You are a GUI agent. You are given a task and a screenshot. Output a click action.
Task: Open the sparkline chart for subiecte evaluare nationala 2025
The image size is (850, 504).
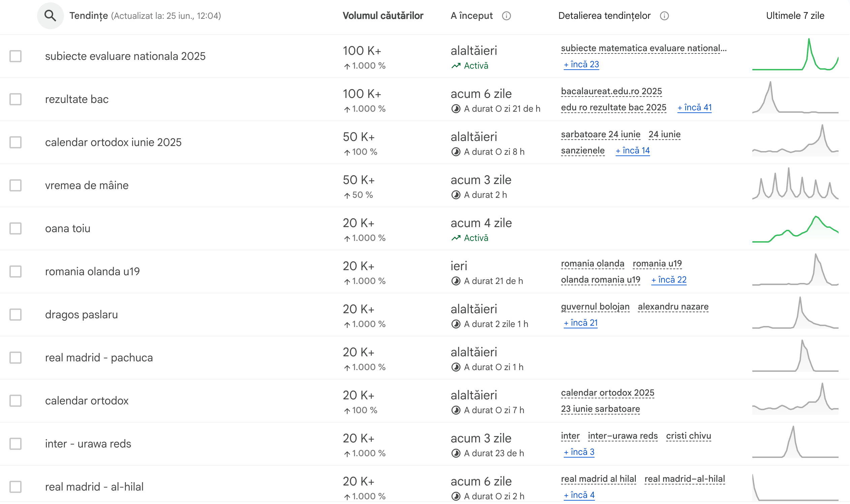795,55
